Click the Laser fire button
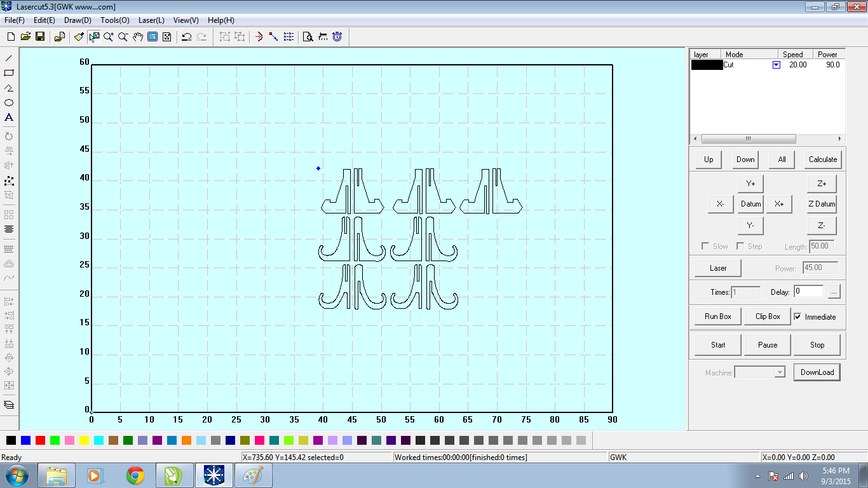This screenshot has height=488, width=868. pos(718,268)
